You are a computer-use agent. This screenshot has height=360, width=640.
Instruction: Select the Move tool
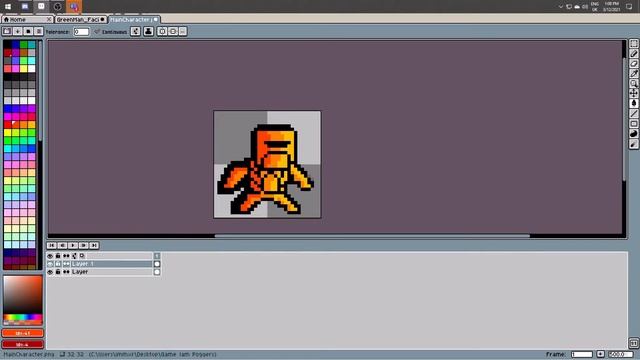pyautogui.click(x=633, y=93)
